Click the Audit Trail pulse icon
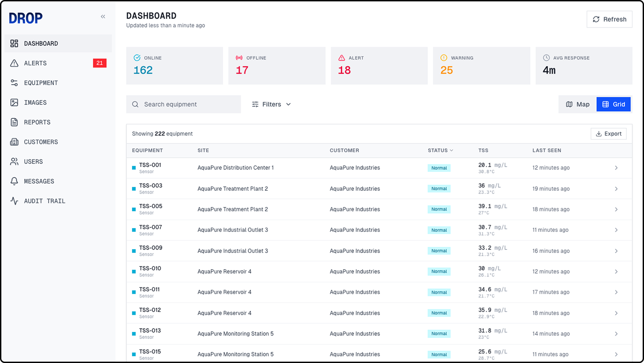The image size is (644, 363). (14, 201)
